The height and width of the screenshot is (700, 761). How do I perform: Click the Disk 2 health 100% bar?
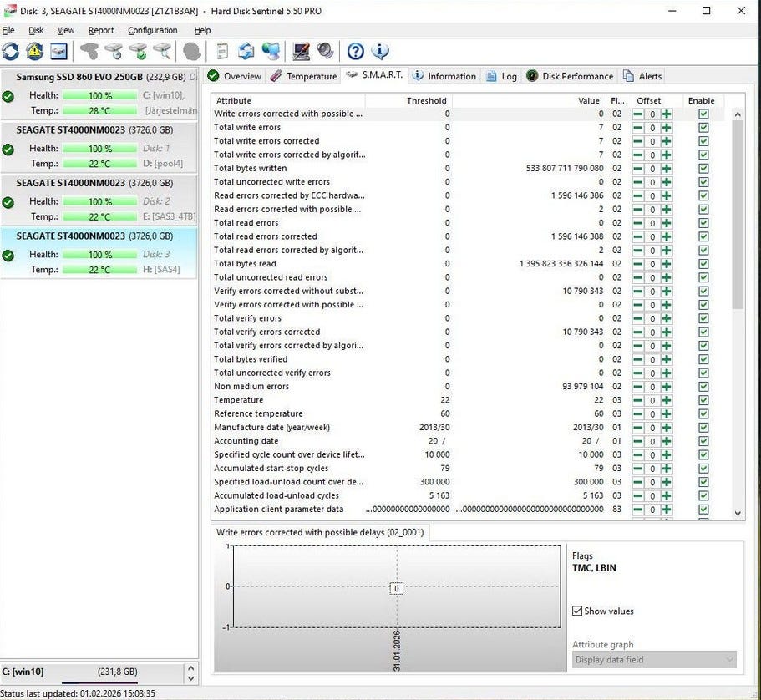point(99,201)
